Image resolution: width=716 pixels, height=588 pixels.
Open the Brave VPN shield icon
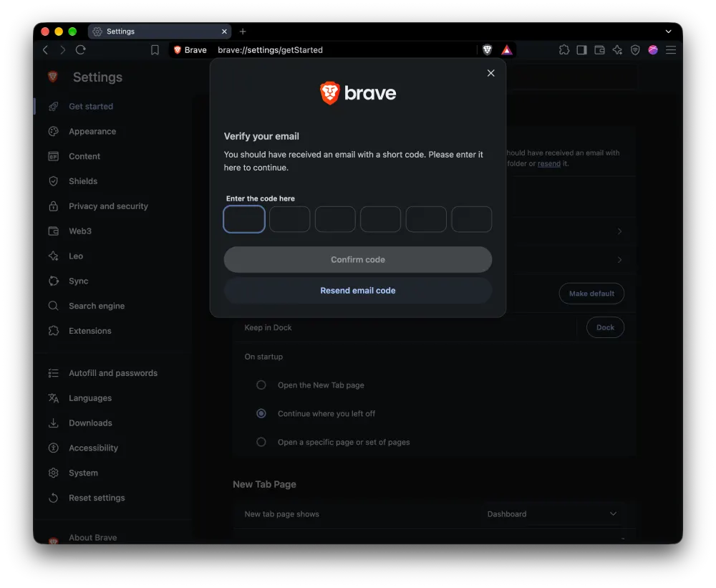635,50
